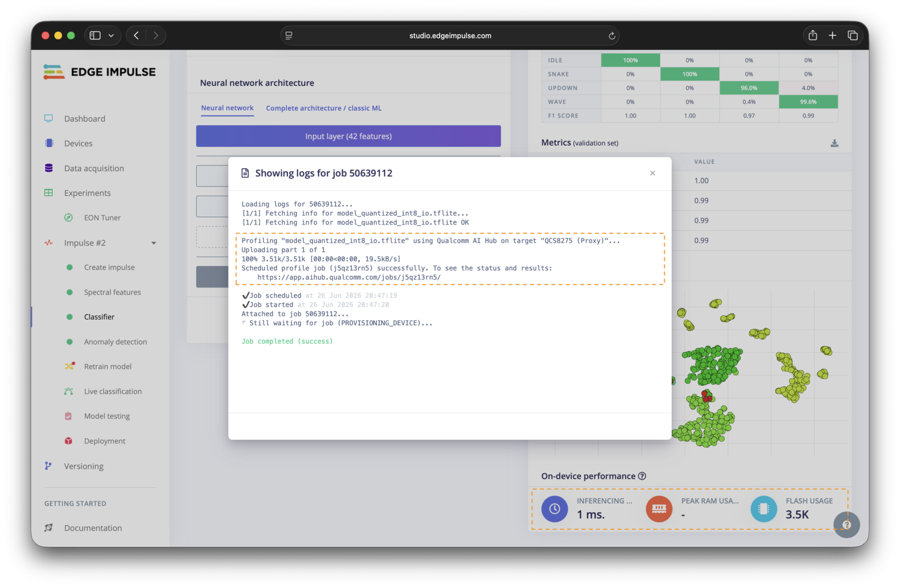Click a red misclassified point in feature explorer
Screen dimensions: 900x588
[x=707, y=398]
